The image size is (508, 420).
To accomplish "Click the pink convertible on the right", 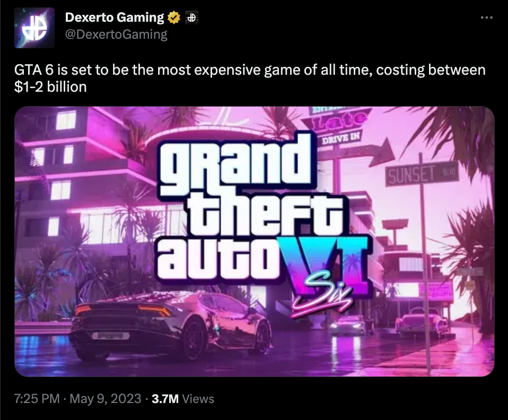I will (x=422, y=322).
